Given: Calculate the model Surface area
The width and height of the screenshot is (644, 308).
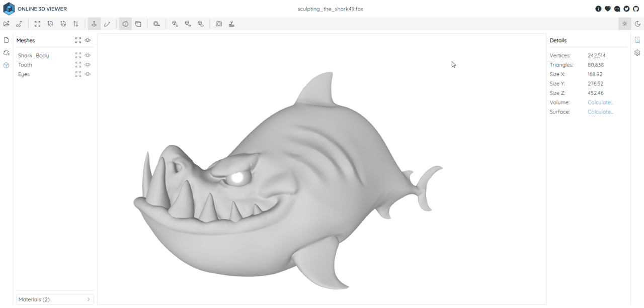Looking at the screenshot, I should (600, 112).
